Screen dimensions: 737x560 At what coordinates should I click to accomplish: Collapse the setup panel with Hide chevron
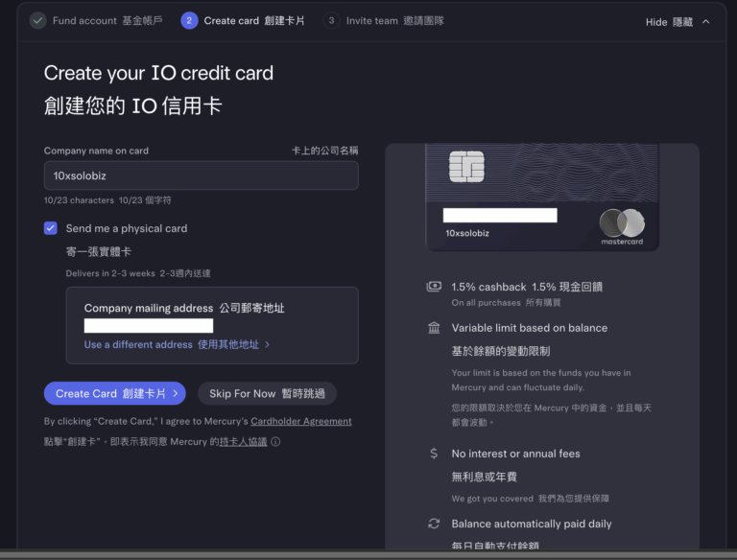[x=706, y=21]
